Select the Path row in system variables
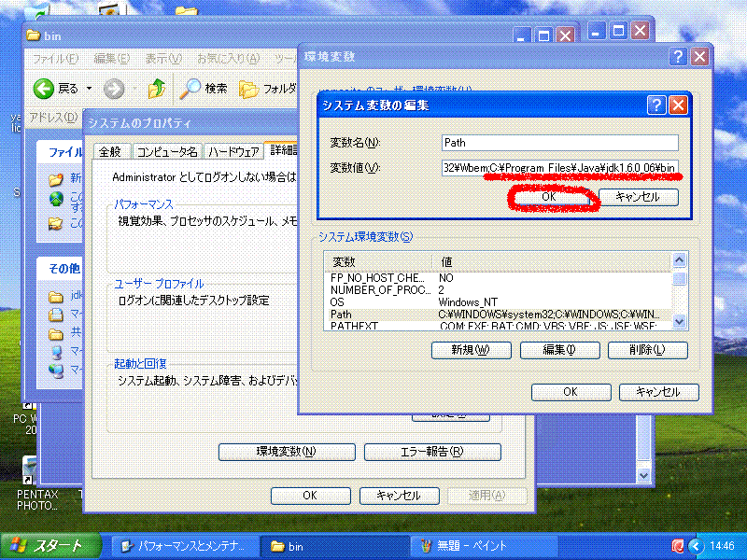The height and width of the screenshot is (560, 747). point(498,315)
